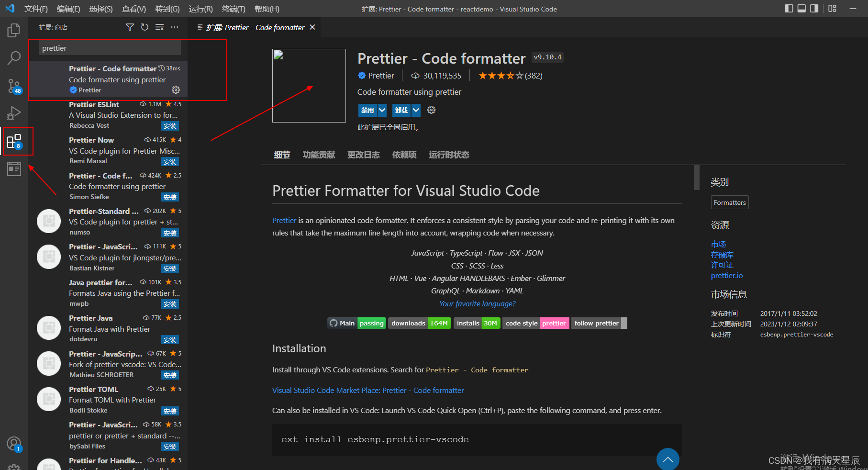
Task: Open the Run and Debug view
Action: tap(14, 113)
